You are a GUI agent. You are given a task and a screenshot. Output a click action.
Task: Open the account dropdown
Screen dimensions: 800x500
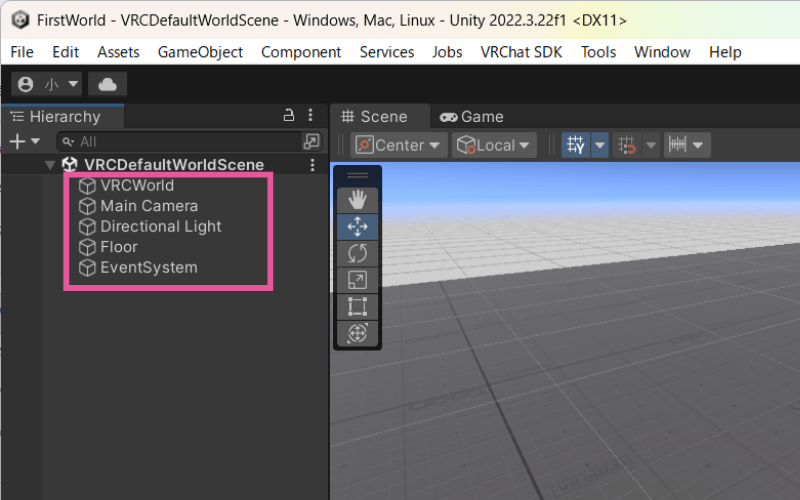click(47, 84)
